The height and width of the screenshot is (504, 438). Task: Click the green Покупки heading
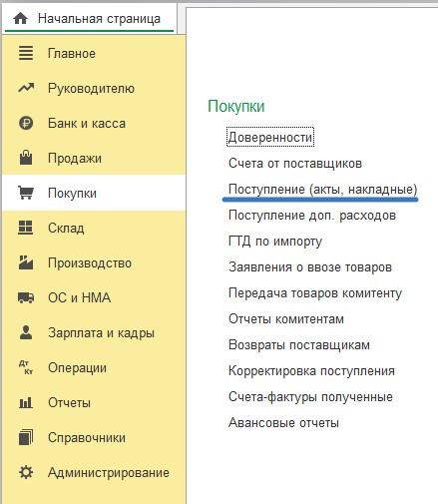pos(236,106)
